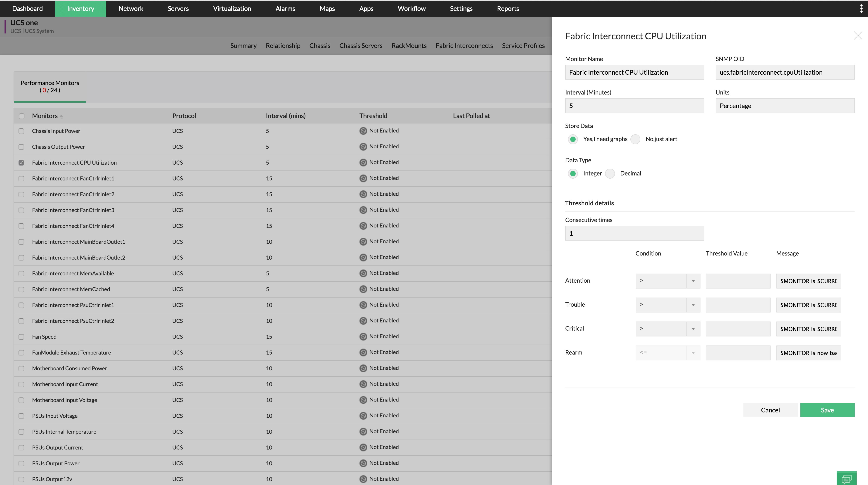Close the Fabric Interconnect CPU Utilization panel
Viewport: 868px width, 485px height.
(858, 36)
